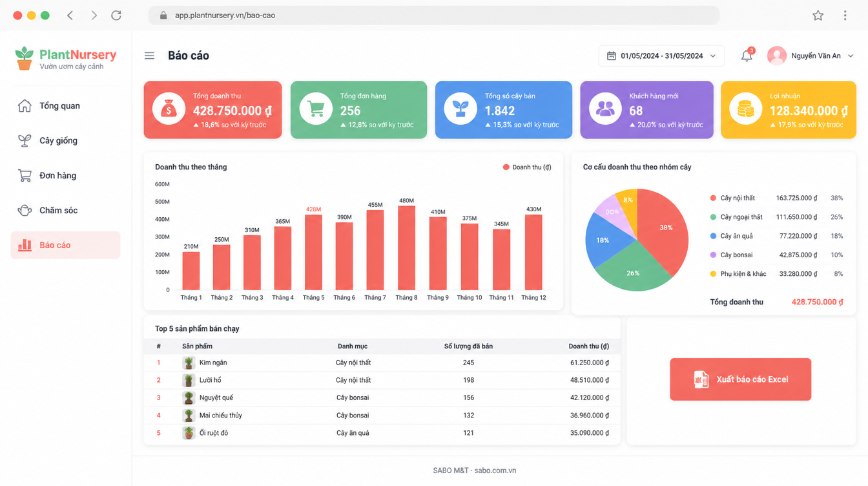Click the Cây ngoại thất green legend dot

713,217
